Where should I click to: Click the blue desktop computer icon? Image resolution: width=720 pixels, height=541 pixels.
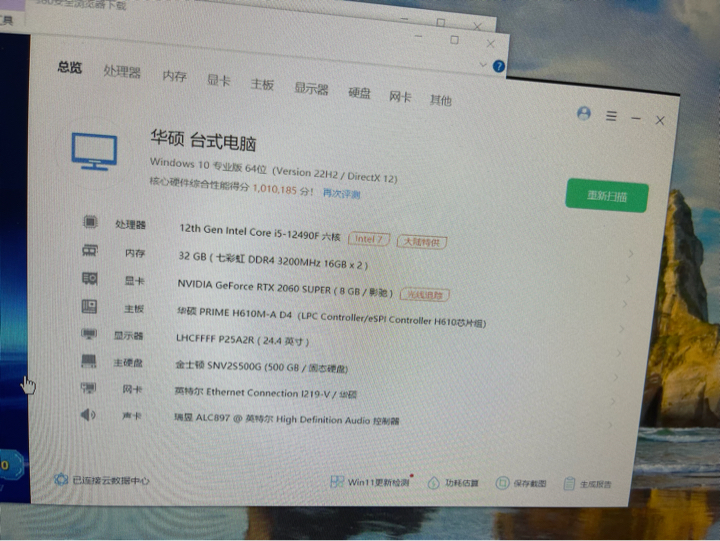coord(94,152)
